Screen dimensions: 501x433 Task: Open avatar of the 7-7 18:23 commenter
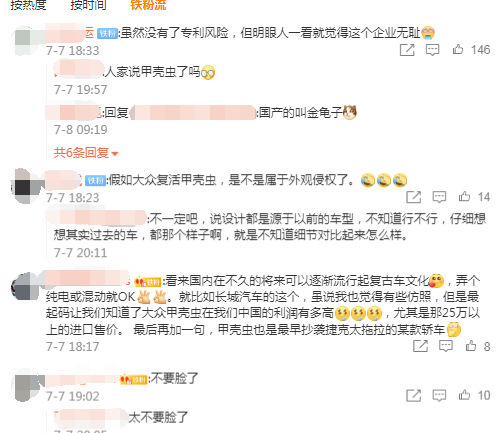click(27, 186)
